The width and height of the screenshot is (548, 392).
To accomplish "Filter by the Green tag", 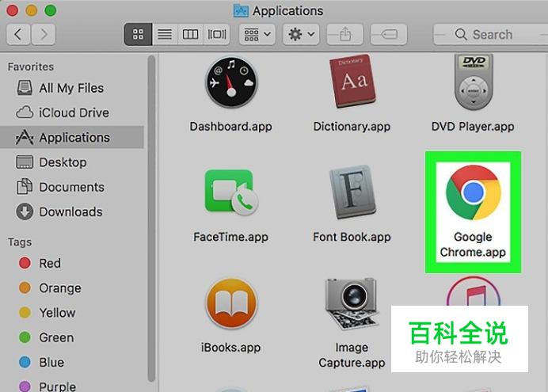I will [x=71, y=337].
